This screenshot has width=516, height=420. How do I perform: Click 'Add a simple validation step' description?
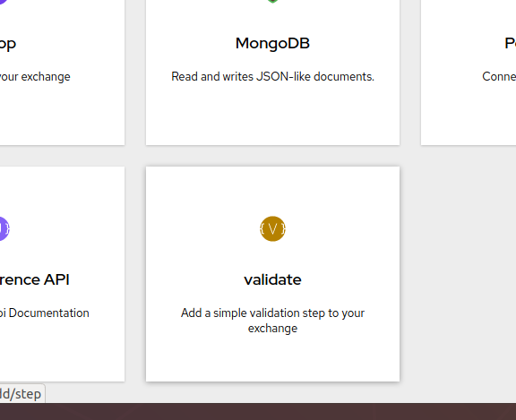coord(272,321)
